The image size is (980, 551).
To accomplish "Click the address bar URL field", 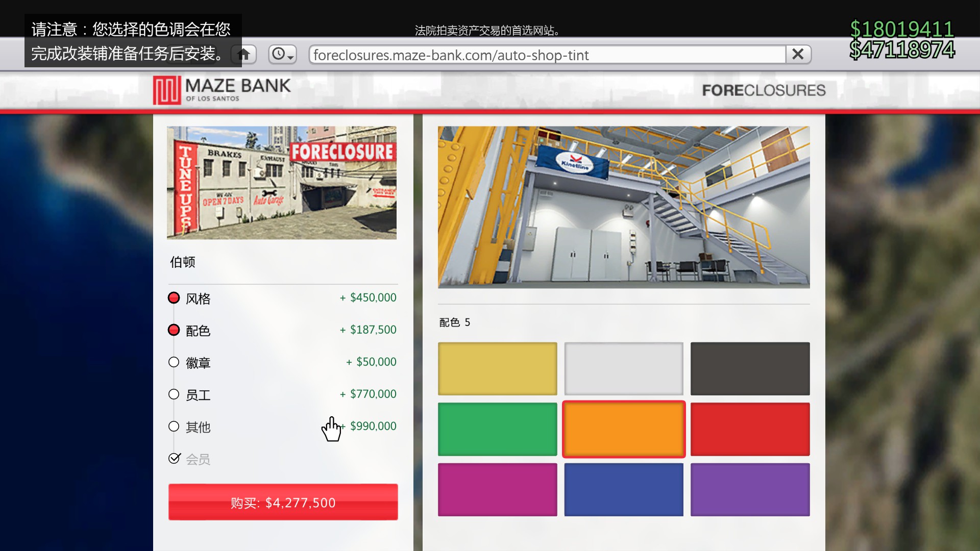I will (547, 55).
